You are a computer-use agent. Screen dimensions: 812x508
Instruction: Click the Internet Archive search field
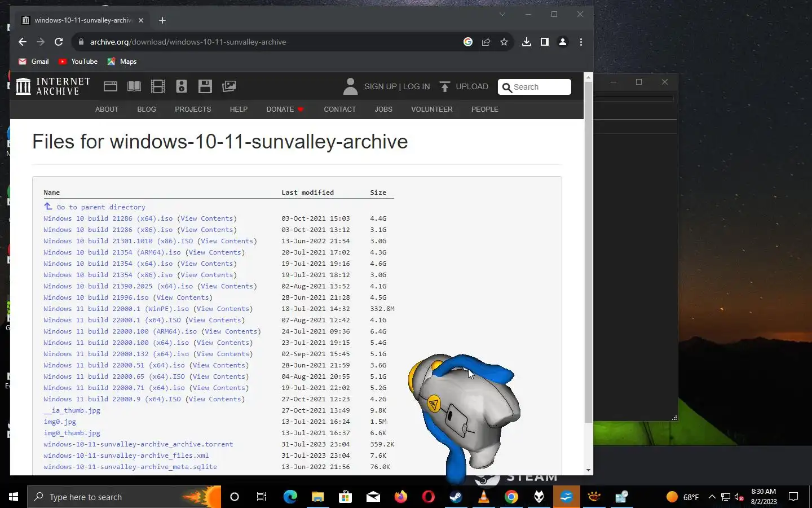(x=535, y=87)
